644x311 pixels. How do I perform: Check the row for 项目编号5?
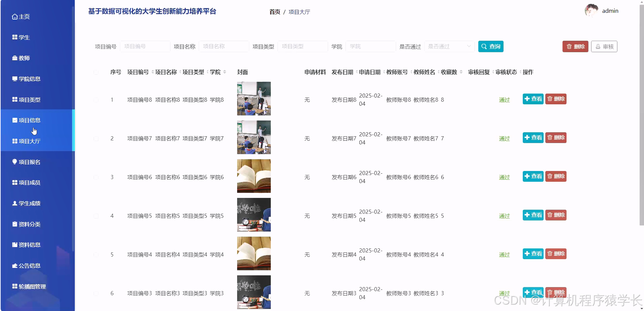pos(96,216)
